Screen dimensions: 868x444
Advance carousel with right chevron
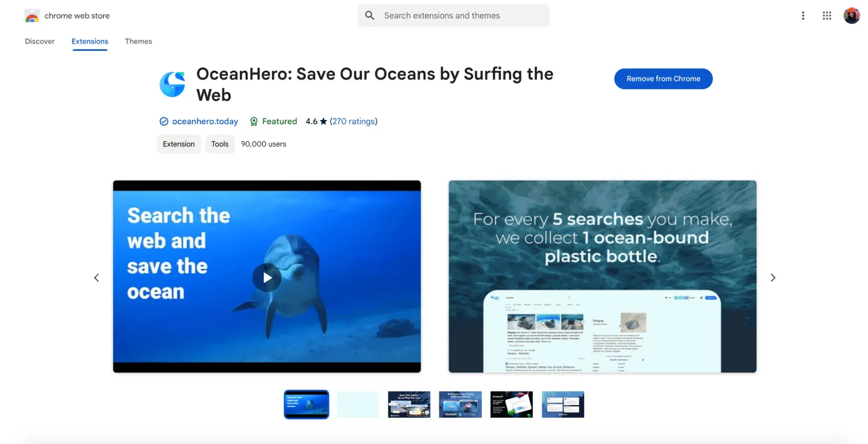point(773,278)
